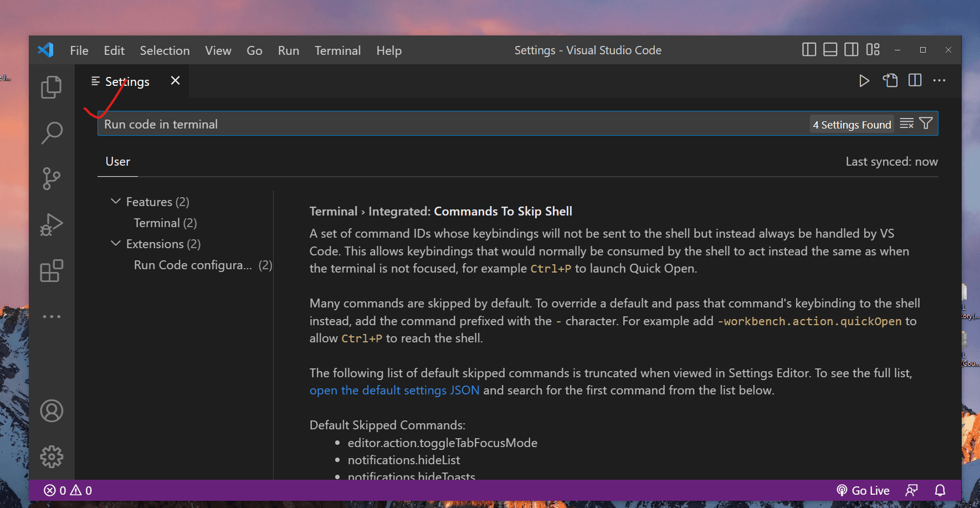Open the Terminal menu
This screenshot has height=508, width=980.
click(x=338, y=50)
